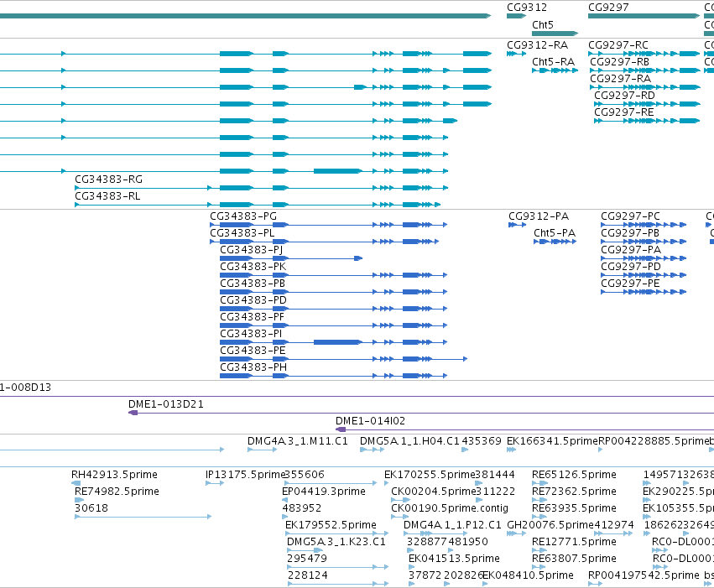This screenshot has width=714, height=588.
Task: Select the CG9297-PA protein label
Action: click(631, 250)
